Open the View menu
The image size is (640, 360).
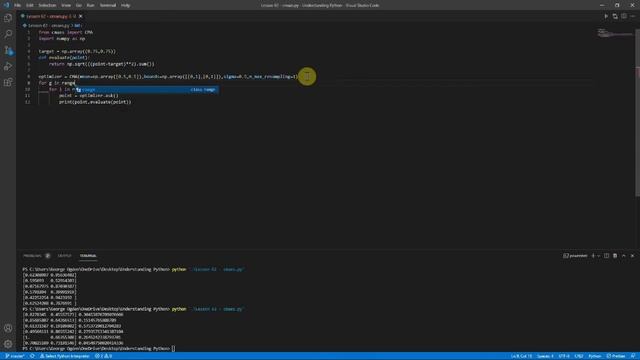coord(66,5)
